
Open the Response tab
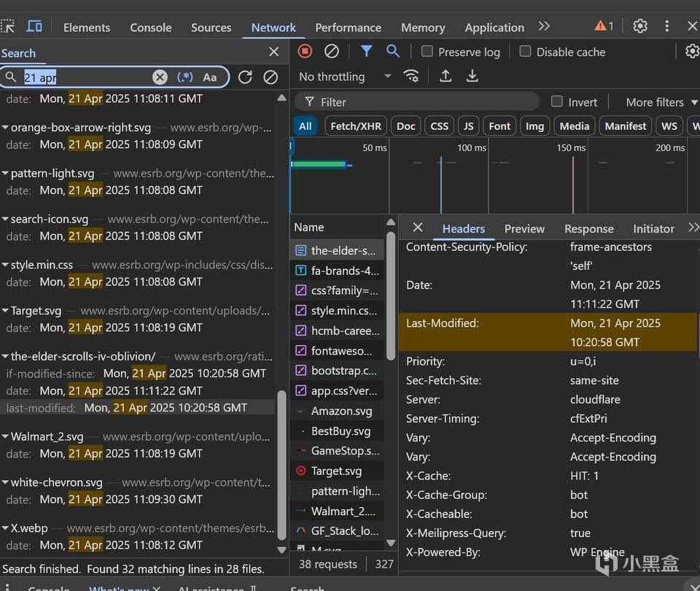coord(588,228)
